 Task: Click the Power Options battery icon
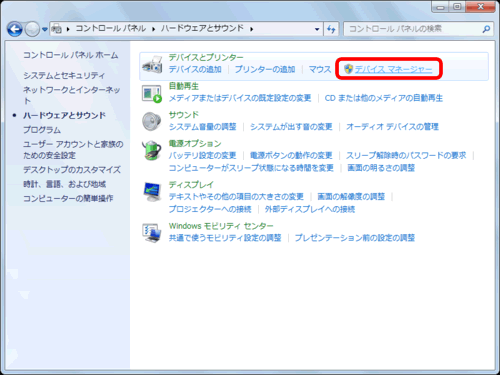pyautogui.click(x=152, y=151)
